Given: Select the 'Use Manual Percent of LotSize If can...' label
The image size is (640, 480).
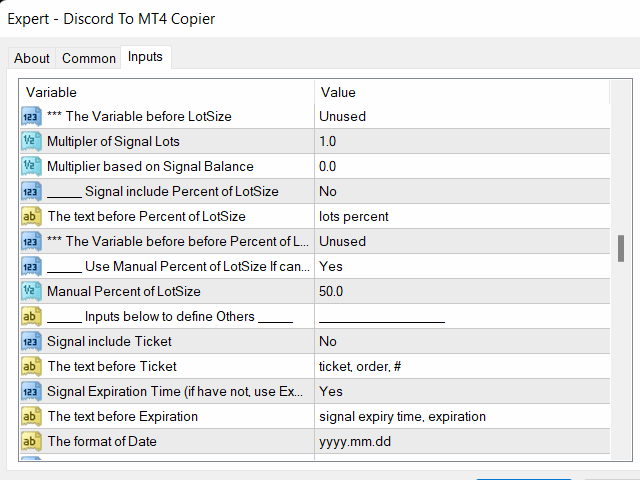Looking at the screenshot, I should tap(178, 267).
